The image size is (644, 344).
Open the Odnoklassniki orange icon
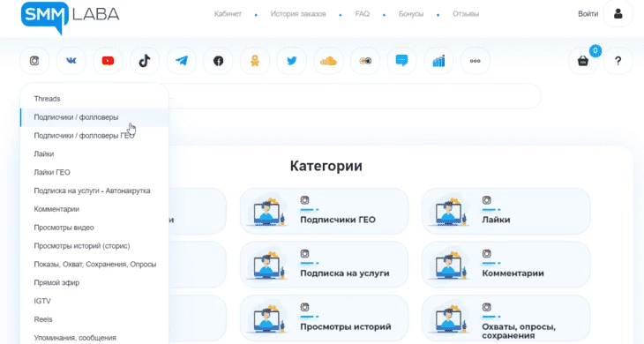(x=255, y=61)
